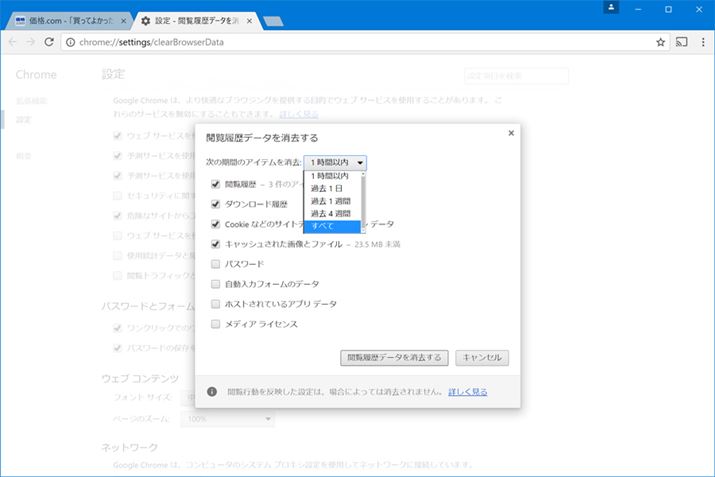Check the 自動入力フォームのデータ checkbox
The width and height of the screenshot is (715, 477).
point(216,284)
